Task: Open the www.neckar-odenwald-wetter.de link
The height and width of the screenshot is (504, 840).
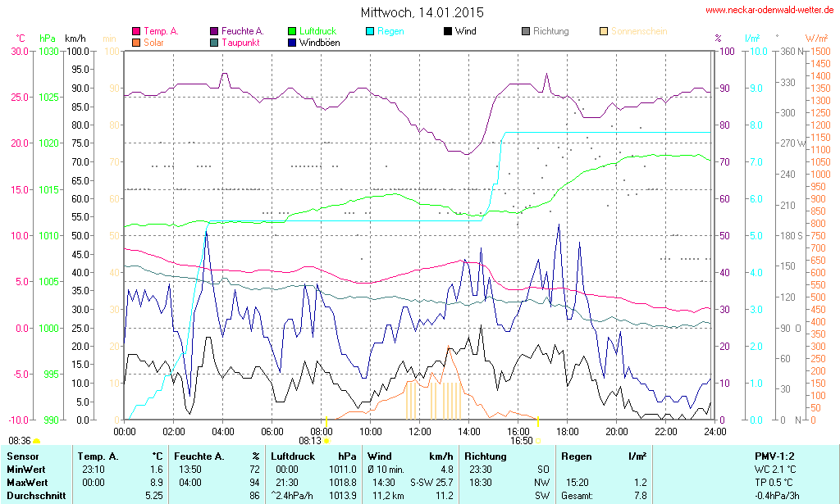Action: tap(769, 11)
